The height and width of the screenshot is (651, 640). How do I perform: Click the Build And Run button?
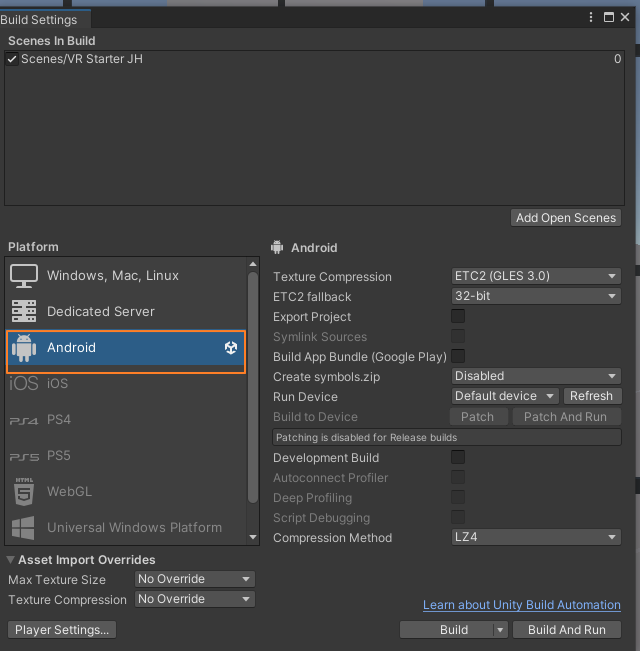[x=567, y=630]
